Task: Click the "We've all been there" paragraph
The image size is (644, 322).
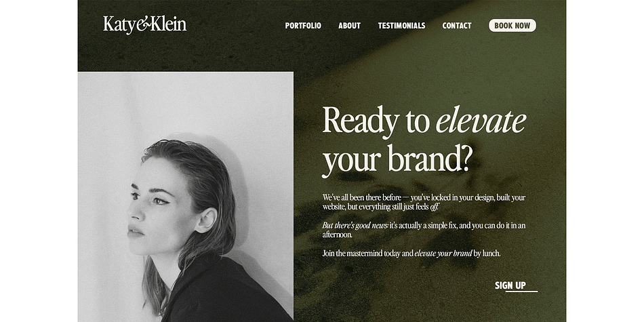Action: click(424, 202)
